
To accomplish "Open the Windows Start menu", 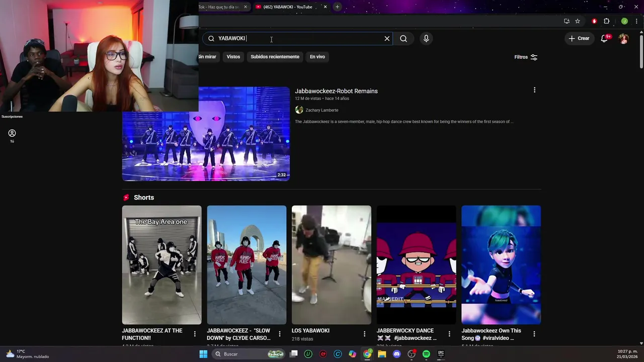I will [x=203, y=354].
